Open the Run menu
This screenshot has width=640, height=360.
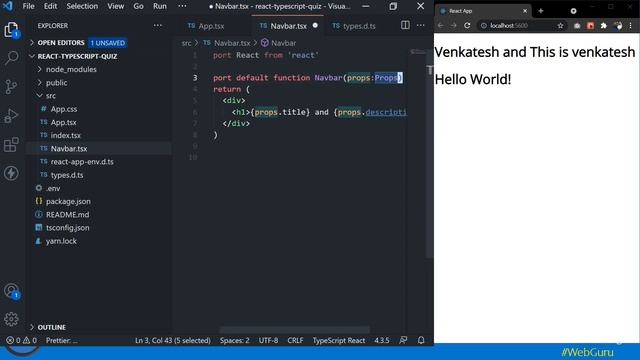pyautogui.click(x=160, y=6)
